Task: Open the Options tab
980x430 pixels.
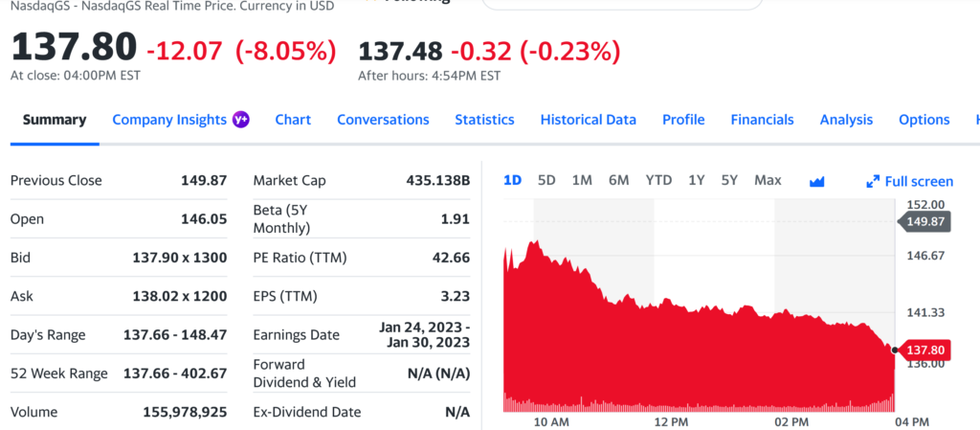Action: tap(924, 120)
